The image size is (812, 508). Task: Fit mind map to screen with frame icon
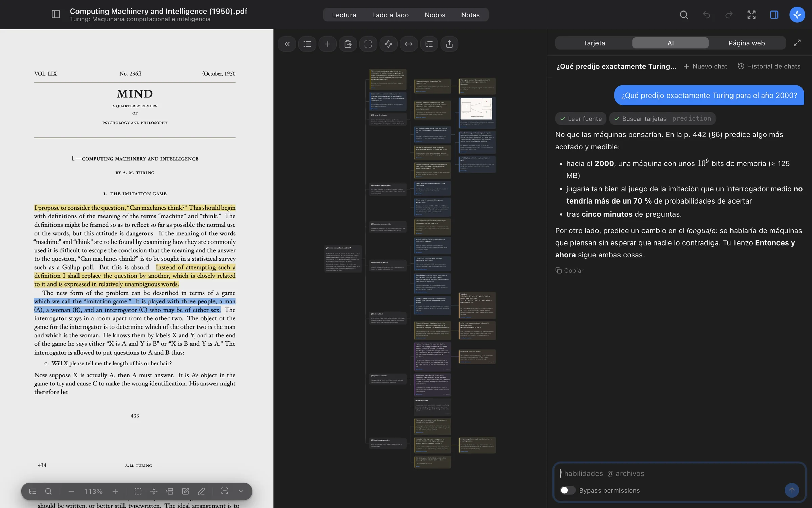click(368, 44)
